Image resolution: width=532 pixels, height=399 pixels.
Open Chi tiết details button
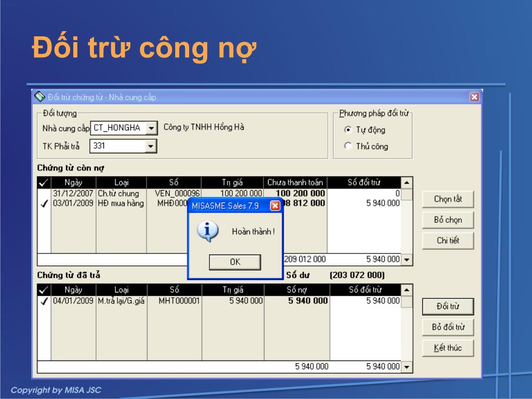pos(448,241)
